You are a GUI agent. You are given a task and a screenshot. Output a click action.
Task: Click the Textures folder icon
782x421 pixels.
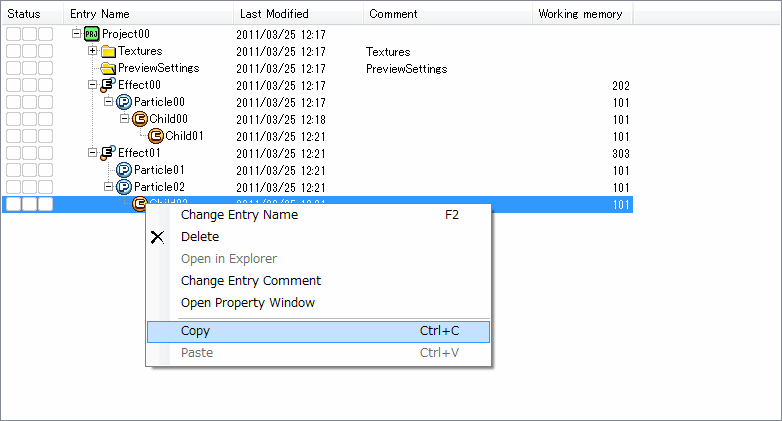click(108, 51)
